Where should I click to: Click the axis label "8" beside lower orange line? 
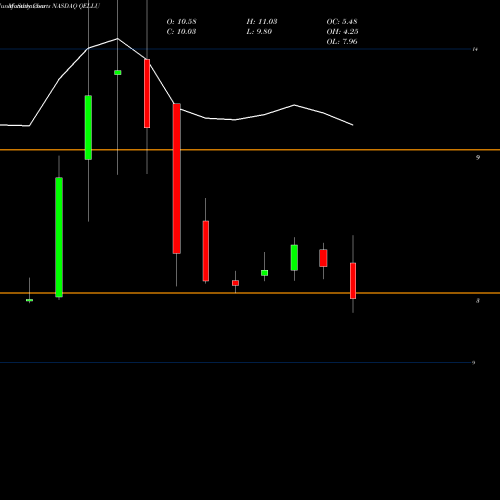coord(478,301)
